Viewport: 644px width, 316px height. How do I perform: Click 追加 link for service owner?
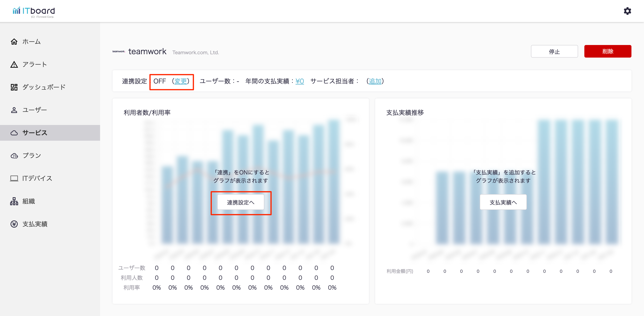pos(375,81)
